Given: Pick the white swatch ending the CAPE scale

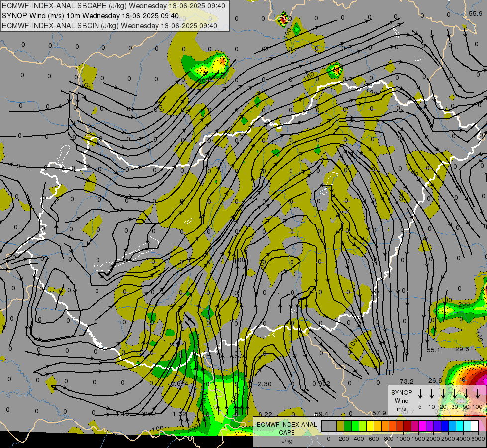Looking at the screenshot, I should tap(475, 426).
